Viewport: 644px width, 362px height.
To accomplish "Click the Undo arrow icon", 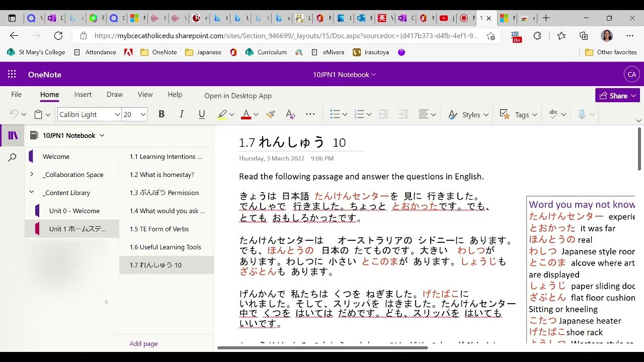I will click(14, 115).
